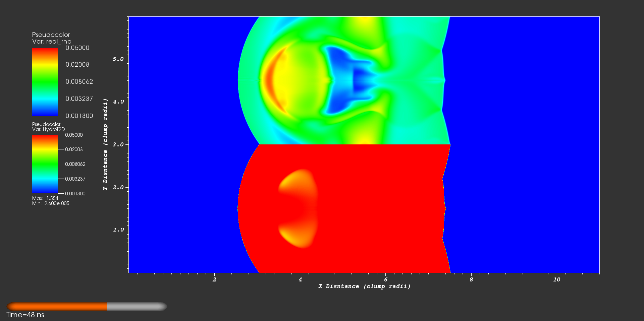Click the 0.001300 value in HydroT2D legend
Image resolution: width=644 pixels, height=321 pixels.
click(x=75, y=194)
